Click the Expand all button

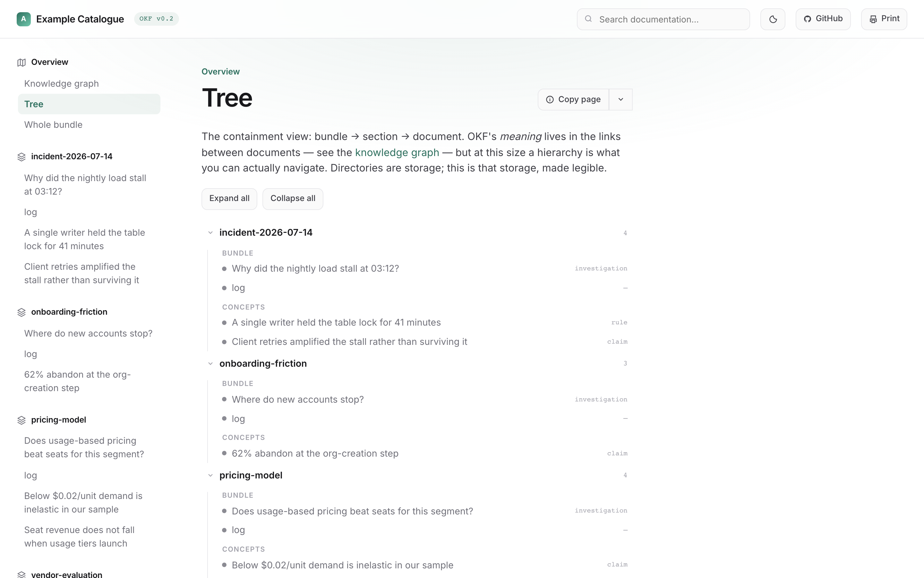[229, 198]
